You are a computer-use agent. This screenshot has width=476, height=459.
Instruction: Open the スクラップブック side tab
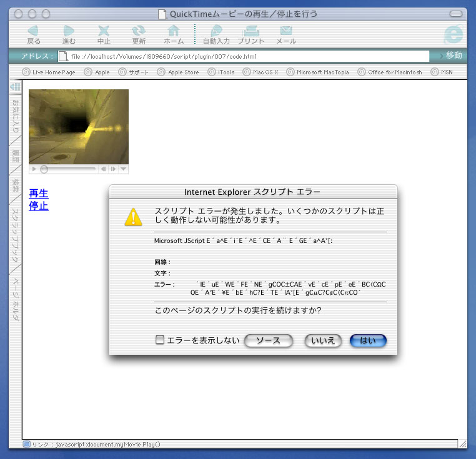pos(15,235)
